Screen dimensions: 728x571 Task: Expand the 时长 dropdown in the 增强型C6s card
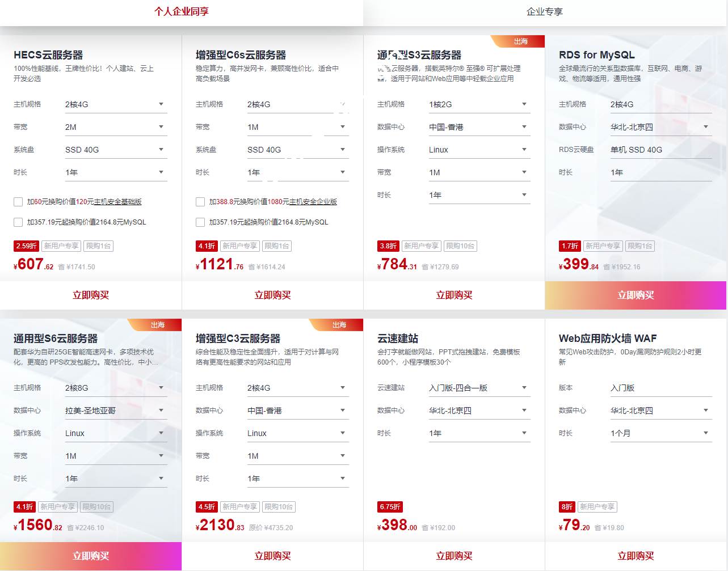pyautogui.click(x=298, y=172)
